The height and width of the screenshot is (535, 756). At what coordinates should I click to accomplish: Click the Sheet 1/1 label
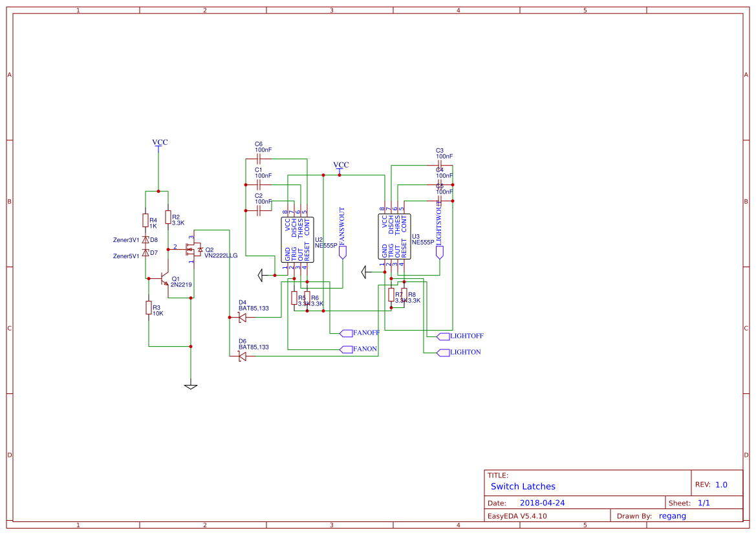click(x=704, y=502)
